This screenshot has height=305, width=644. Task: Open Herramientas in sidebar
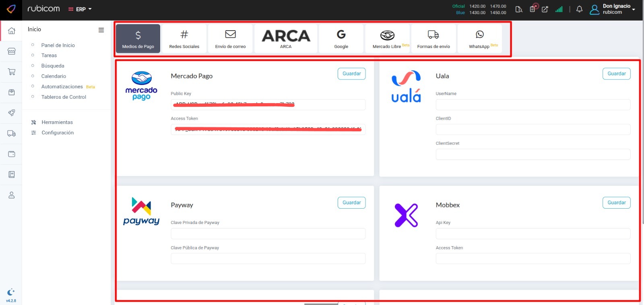(x=57, y=122)
